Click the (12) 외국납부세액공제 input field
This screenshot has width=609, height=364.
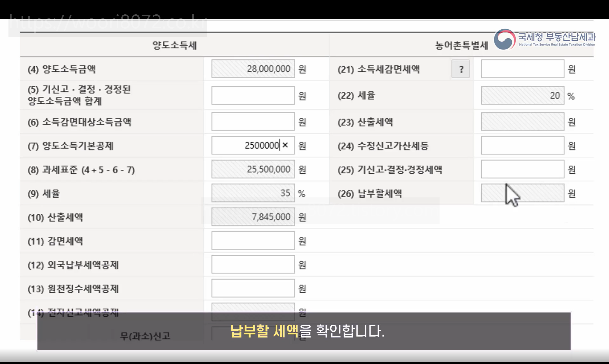tap(253, 264)
